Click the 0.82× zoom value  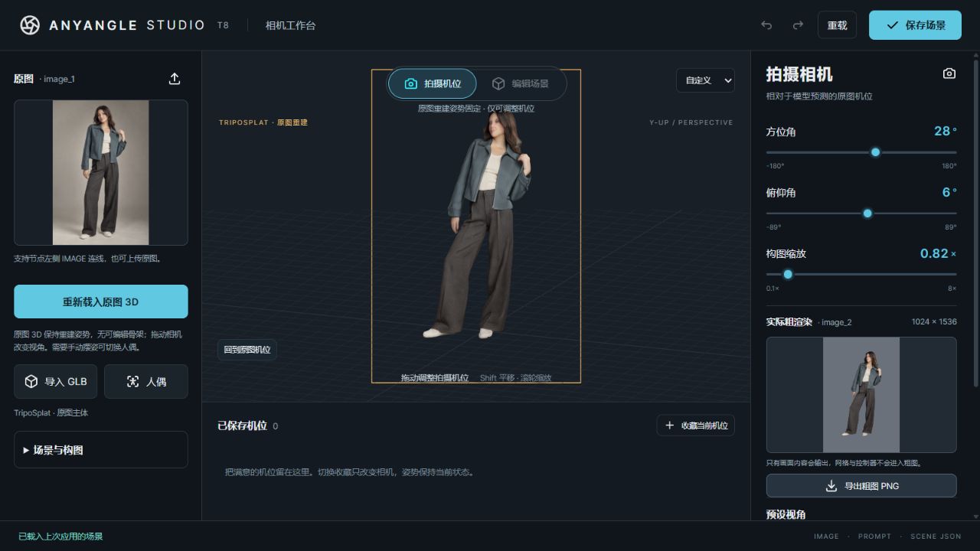938,253
